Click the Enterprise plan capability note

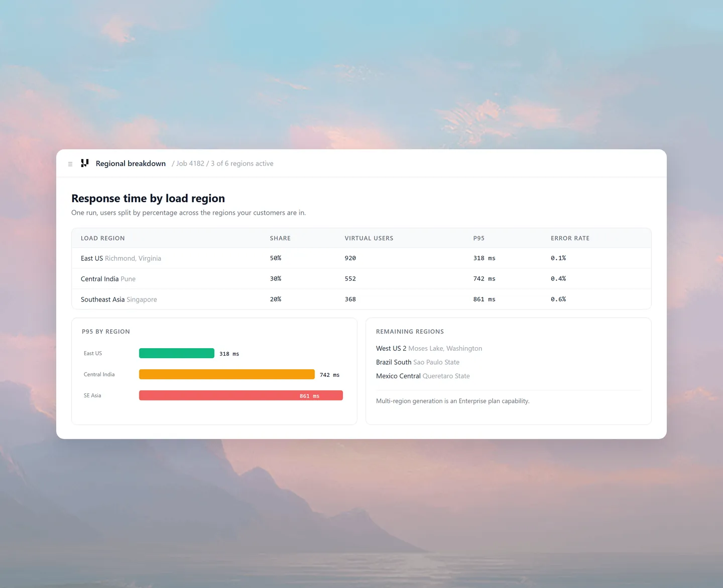click(453, 401)
